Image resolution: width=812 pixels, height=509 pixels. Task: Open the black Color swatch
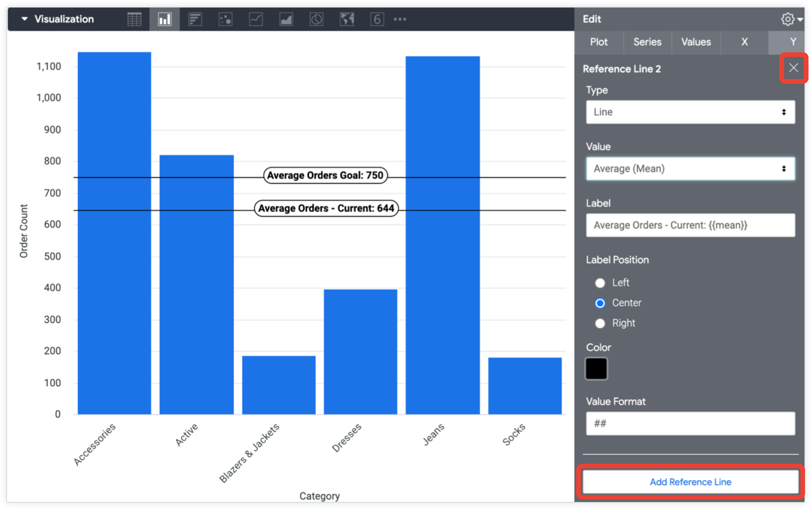click(596, 369)
